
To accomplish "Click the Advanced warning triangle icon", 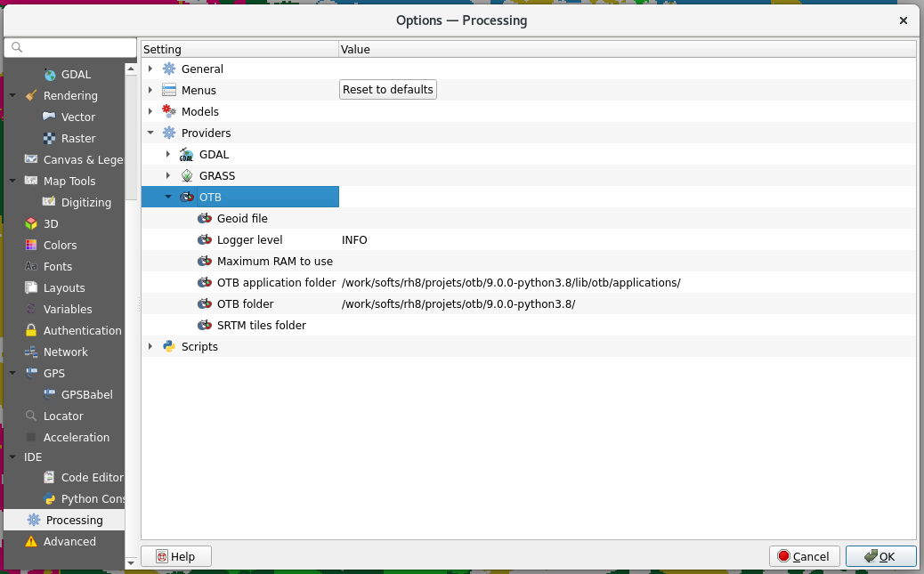I will click(31, 541).
